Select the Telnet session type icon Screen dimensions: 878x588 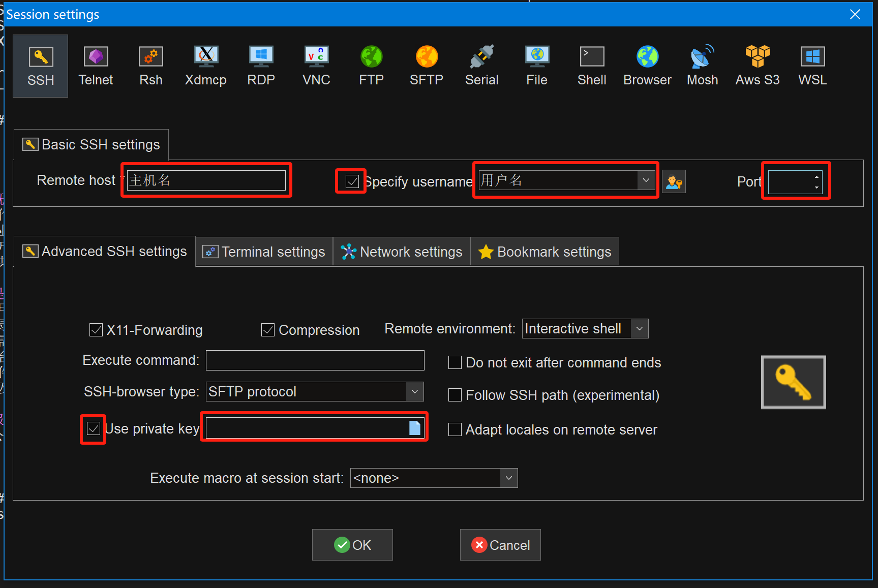click(x=96, y=66)
